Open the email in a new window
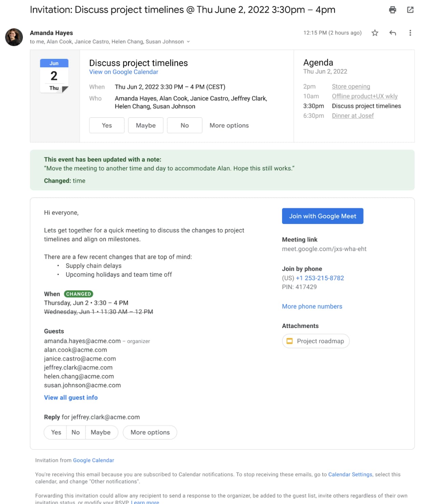This screenshot has height=504, width=437. point(410,10)
